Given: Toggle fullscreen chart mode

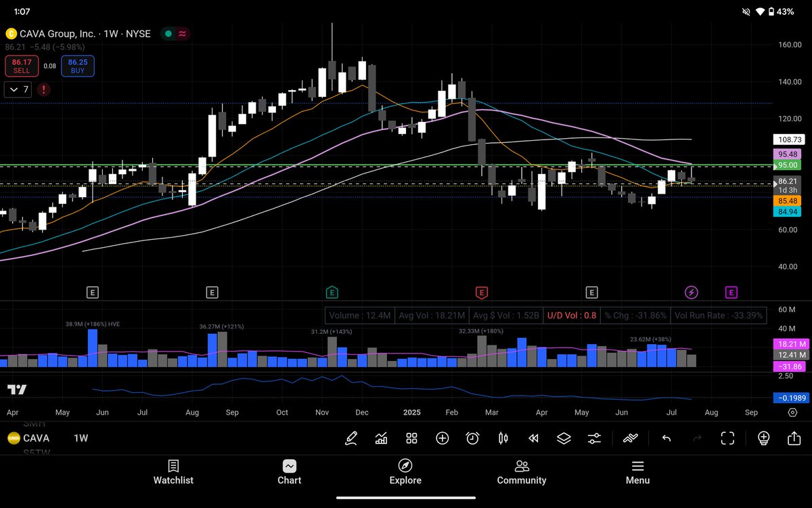Looking at the screenshot, I should 727,438.
